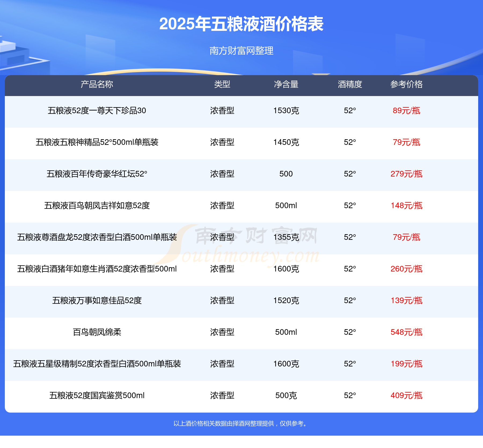Click the price 139元/瓶
This screenshot has height=448, width=483.
[407, 300]
